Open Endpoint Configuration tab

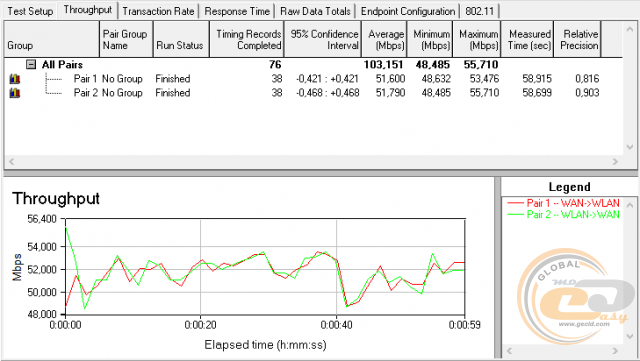(408, 11)
